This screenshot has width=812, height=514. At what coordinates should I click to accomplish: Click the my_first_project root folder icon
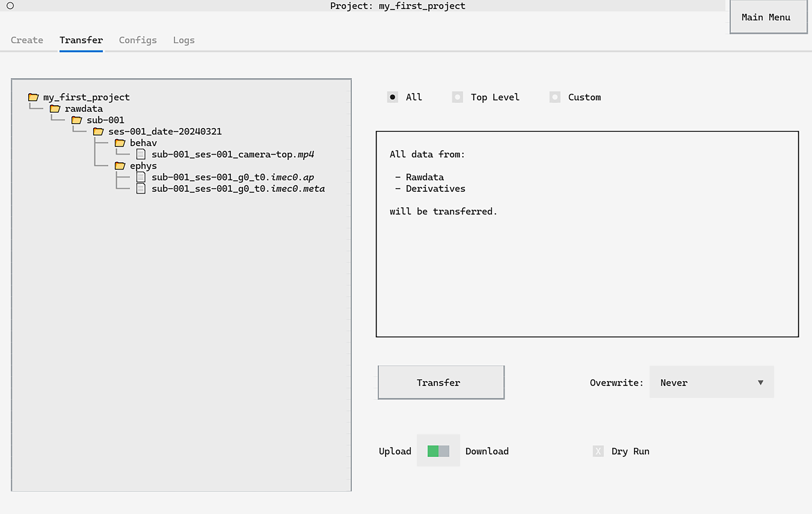coord(33,97)
